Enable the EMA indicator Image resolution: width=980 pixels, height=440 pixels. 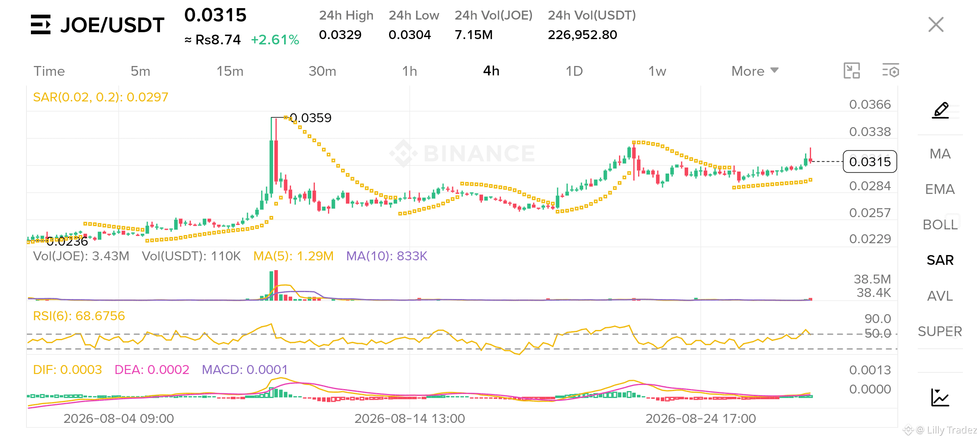(x=940, y=189)
